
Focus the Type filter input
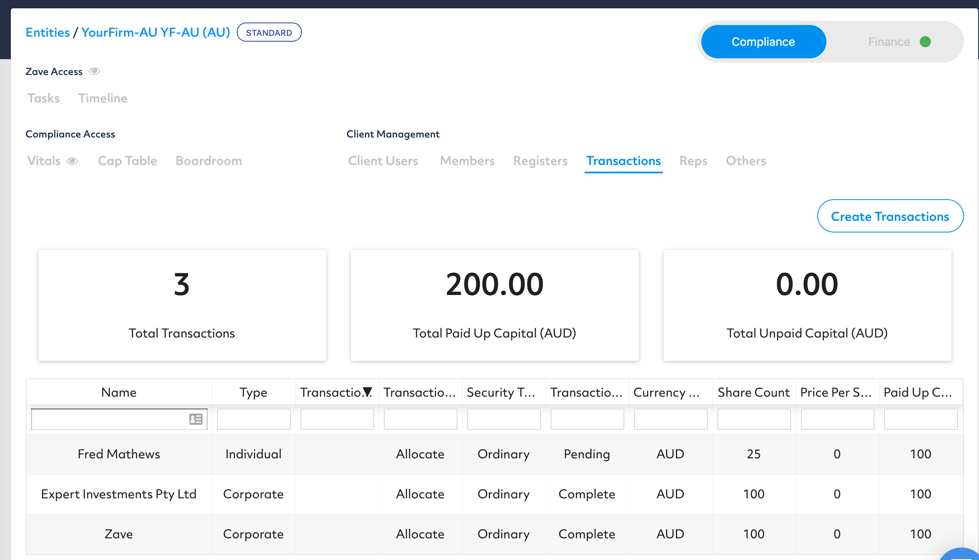tap(254, 419)
